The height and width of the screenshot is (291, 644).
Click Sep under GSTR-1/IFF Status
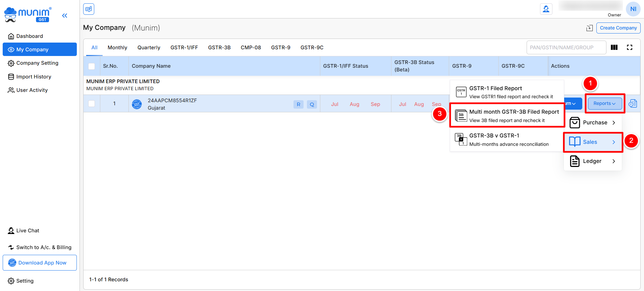pyautogui.click(x=375, y=104)
